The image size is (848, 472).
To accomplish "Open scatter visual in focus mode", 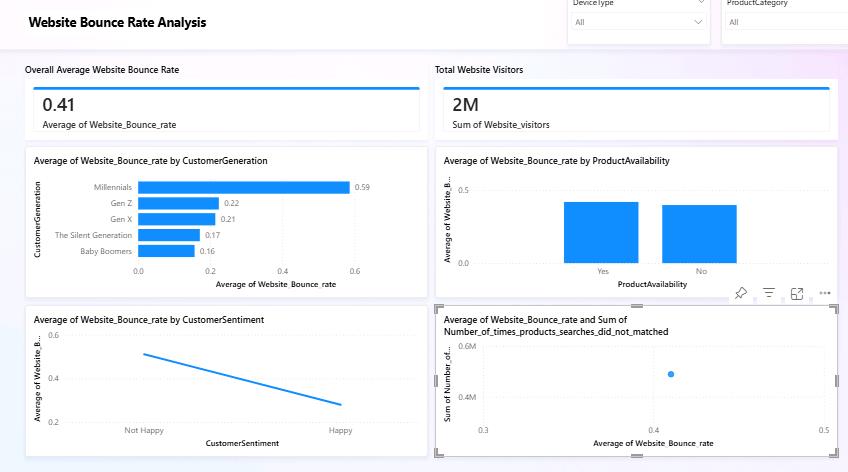I will click(x=797, y=294).
